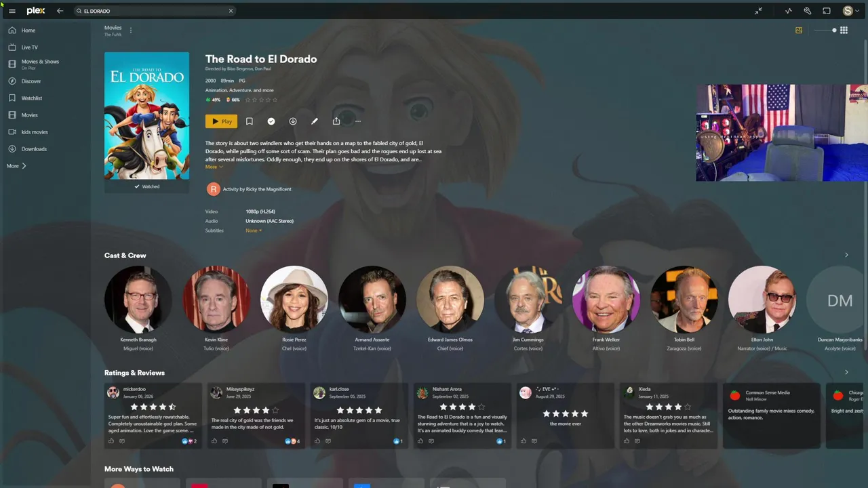Open Rosie Perez cast photo

294,300
